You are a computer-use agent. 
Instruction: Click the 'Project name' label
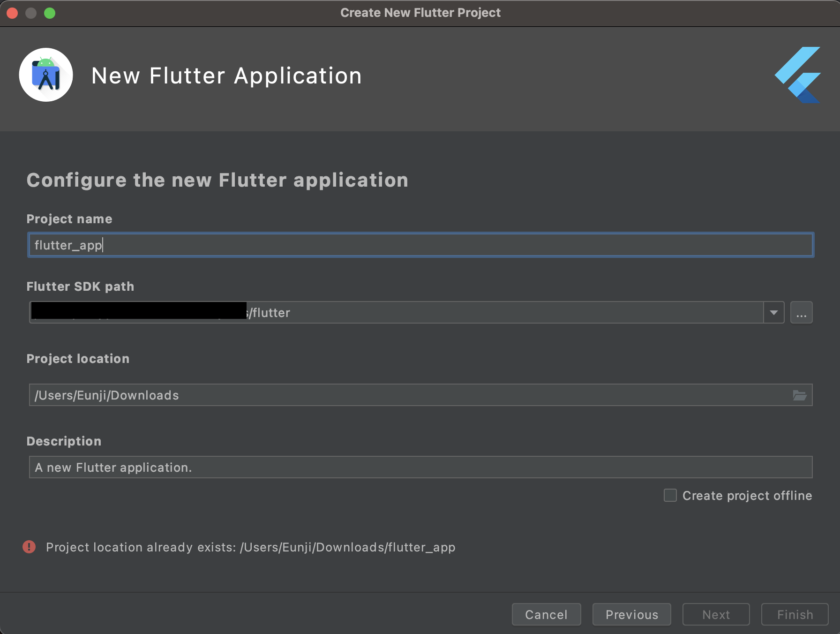click(x=69, y=219)
